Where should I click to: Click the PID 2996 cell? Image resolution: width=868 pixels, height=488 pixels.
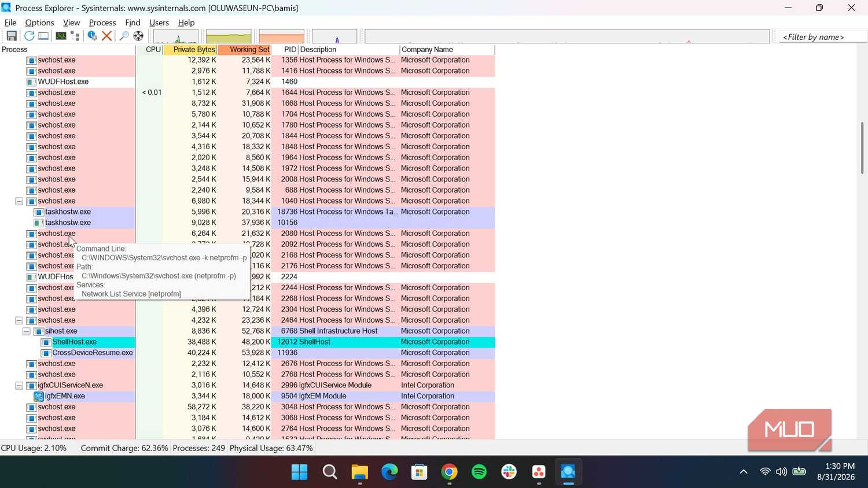[x=289, y=386]
